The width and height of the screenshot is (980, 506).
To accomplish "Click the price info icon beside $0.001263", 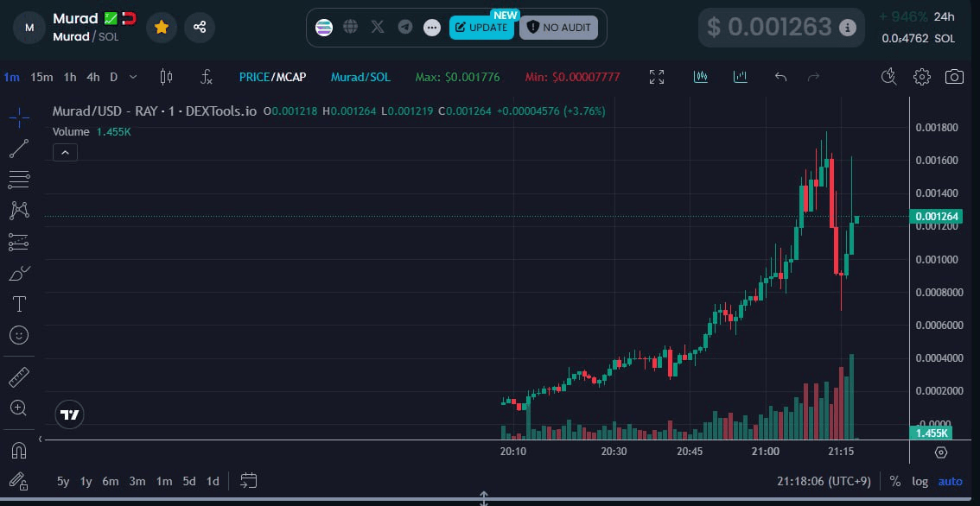I will [x=848, y=28].
